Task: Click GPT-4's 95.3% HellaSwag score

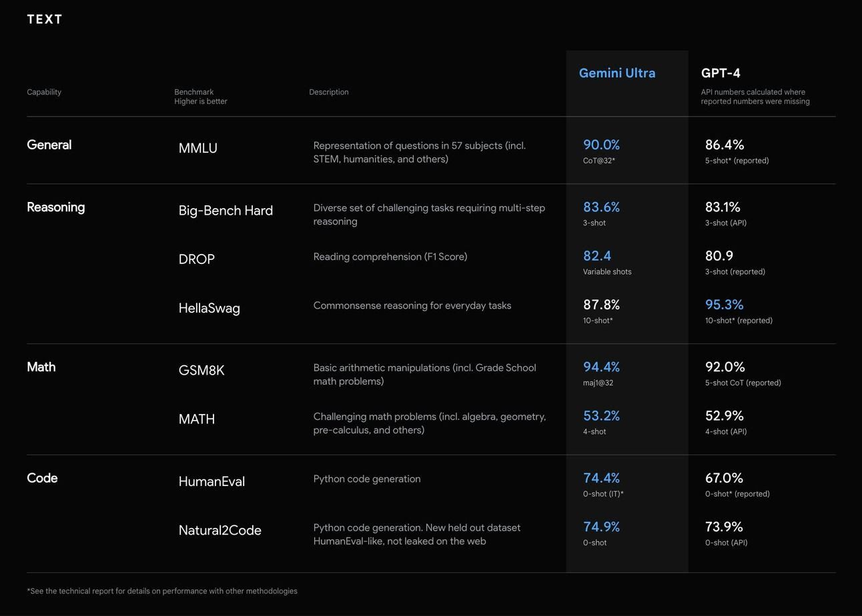Action: (x=724, y=305)
